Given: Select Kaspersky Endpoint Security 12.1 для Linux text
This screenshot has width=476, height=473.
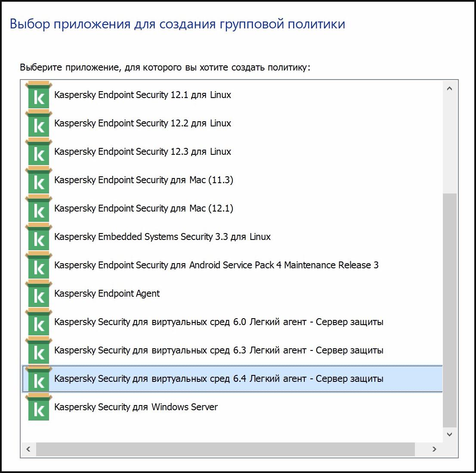Looking at the screenshot, I should 142,95.
